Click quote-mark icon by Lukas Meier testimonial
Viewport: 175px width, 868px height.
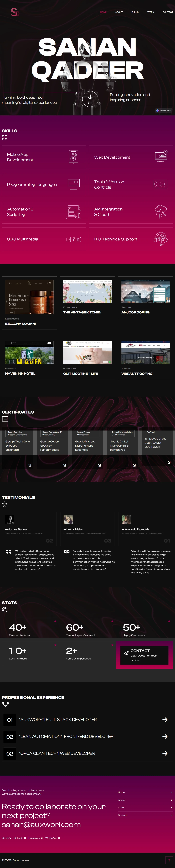pos(67,552)
